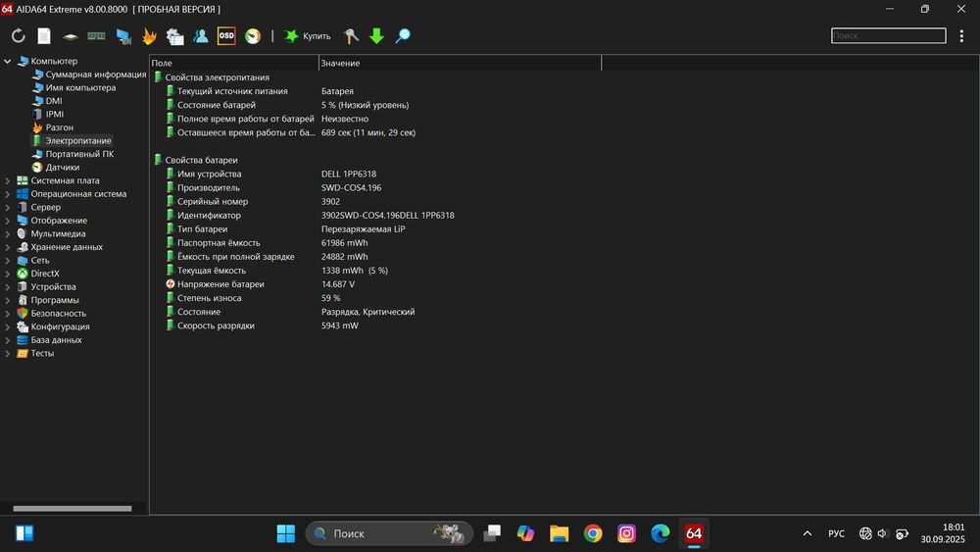Focus the Поиск search field in AIDA64
This screenshot has height=552, width=980.
pyautogui.click(x=888, y=35)
